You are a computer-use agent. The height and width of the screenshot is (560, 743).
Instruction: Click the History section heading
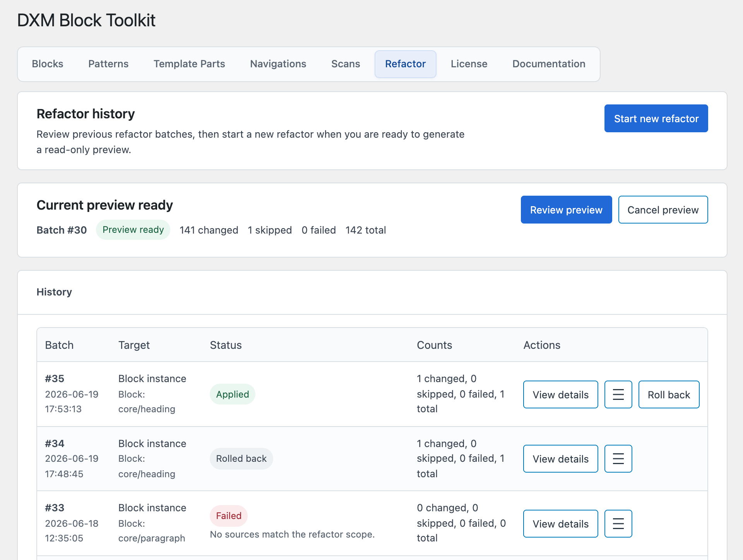54,292
